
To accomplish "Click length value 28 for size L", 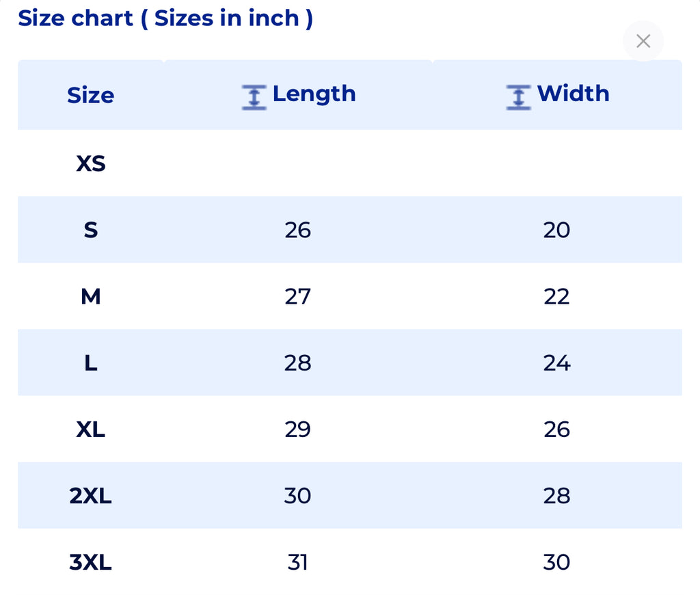I will pos(297,362).
